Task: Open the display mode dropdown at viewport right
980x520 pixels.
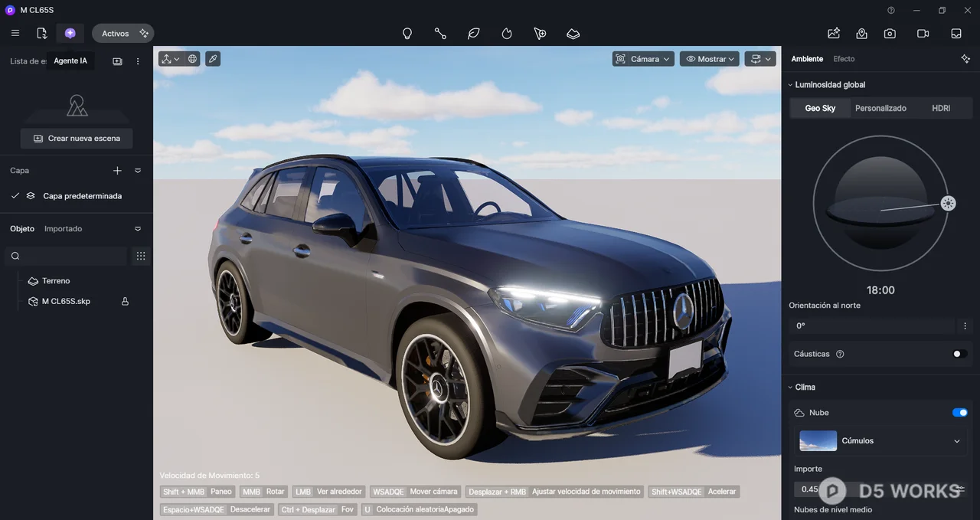Action: (x=760, y=59)
